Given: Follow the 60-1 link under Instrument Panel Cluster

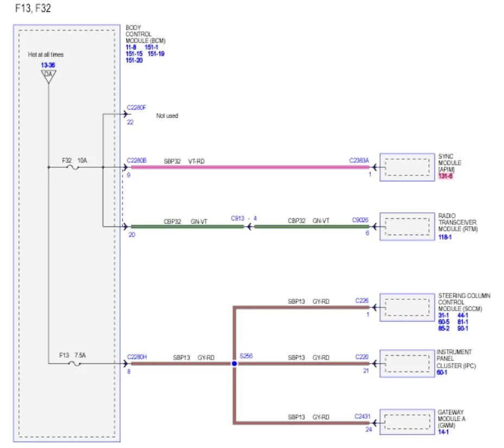Looking at the screenshot, I should [442, 372].
